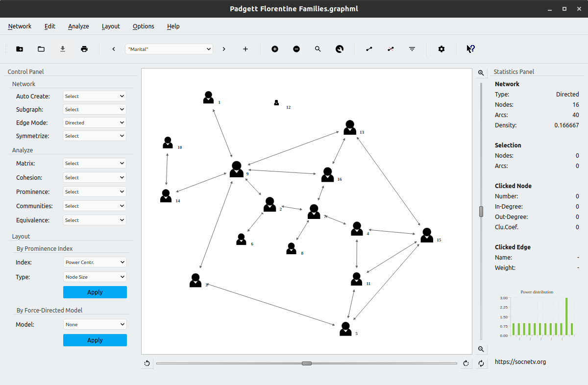Remove a node with minus-circle icon
The height and width of the screenshot is (385, 588).
click(296, 49)
